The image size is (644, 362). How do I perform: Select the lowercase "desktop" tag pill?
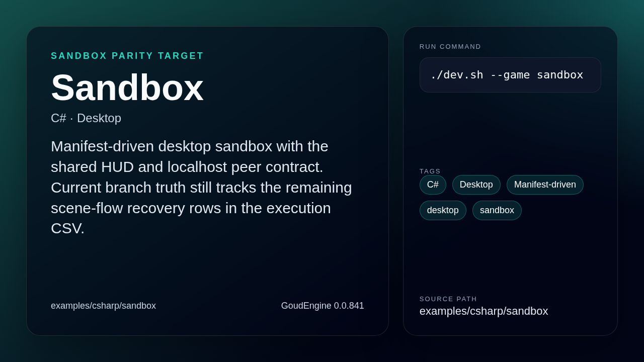click(x=443, y=210)
